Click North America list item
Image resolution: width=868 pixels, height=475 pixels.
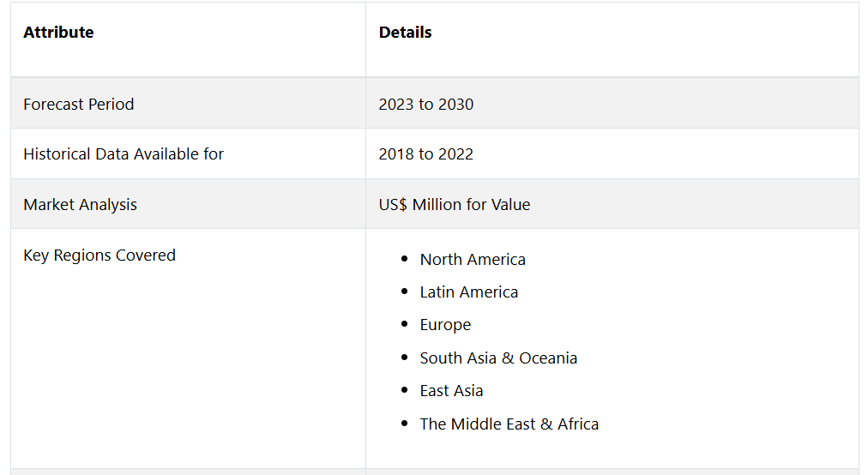click(x=473, y=259)
